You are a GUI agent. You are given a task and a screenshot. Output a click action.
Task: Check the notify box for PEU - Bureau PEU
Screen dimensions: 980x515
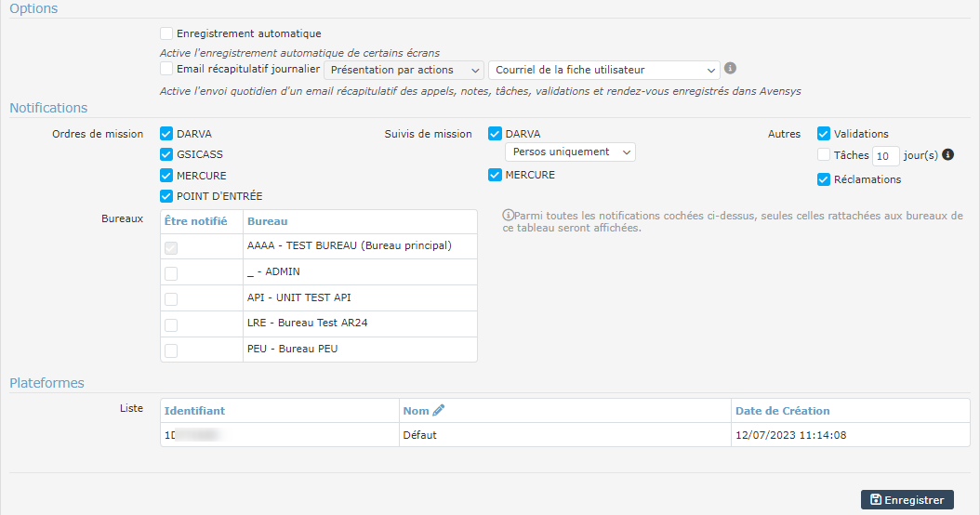tap(171, 350)
